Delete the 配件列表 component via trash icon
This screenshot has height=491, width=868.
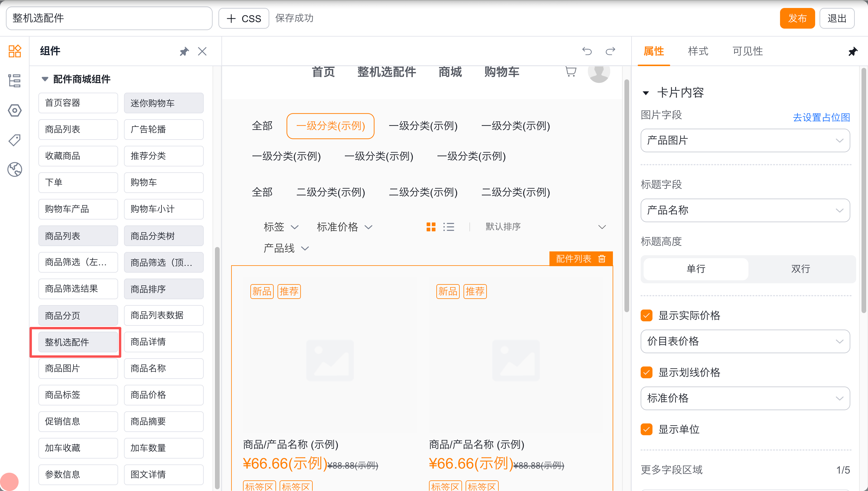(602, 259)
